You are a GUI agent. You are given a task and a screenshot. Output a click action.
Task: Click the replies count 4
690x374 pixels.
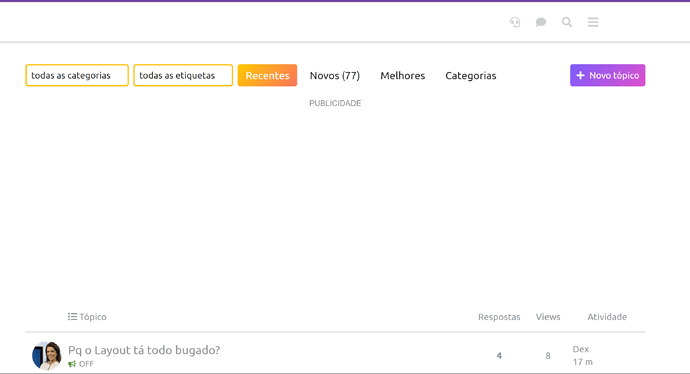(499, 356)
